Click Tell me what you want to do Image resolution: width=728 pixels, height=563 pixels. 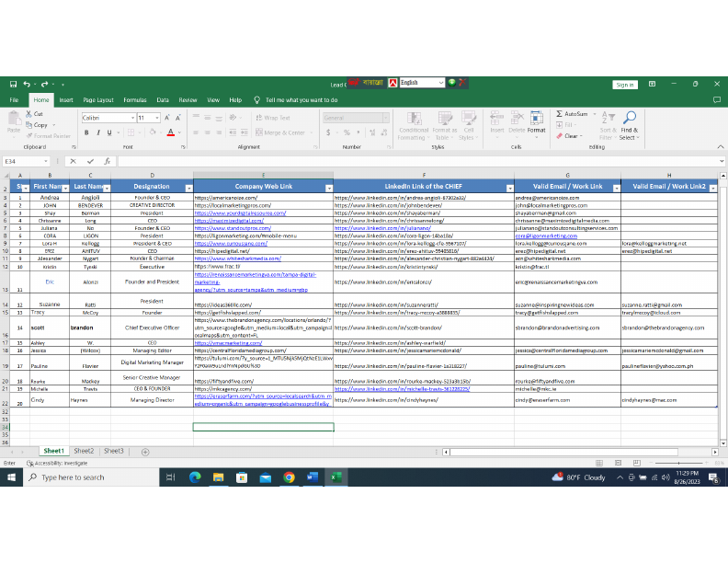pyautogui.click(x=301, y=100)
